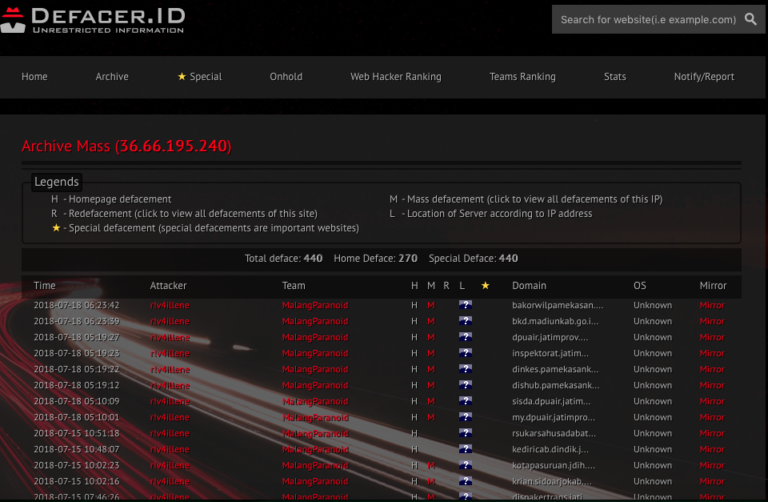Open the Onhold page
Image resolution: width=768 pixels, height=502 pixels.
coord(286,76)
